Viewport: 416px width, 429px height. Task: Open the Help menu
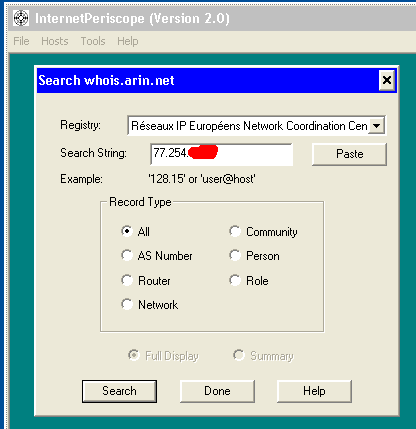click(128, 41)
